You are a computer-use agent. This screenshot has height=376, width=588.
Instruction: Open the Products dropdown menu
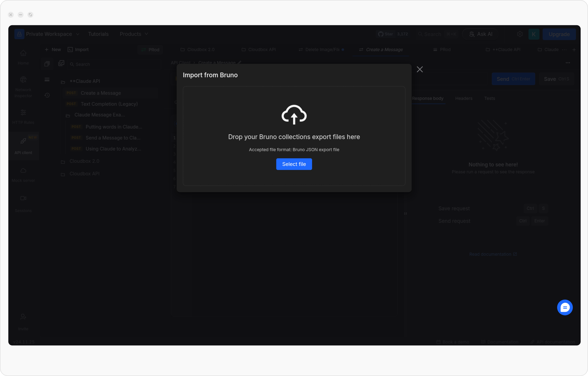(134, 34)
